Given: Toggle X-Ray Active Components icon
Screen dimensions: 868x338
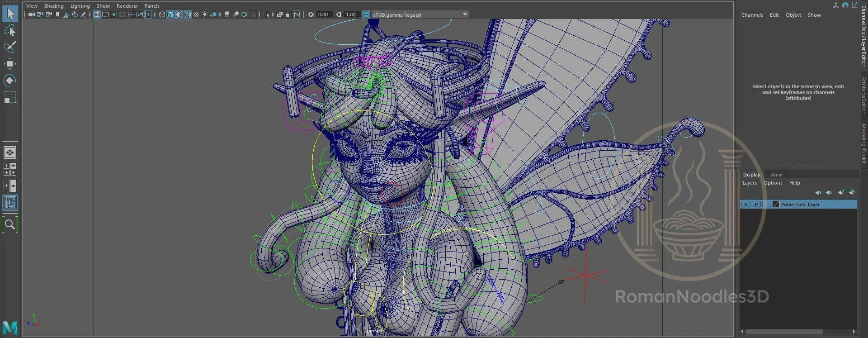Looking at the screenshot, I should pos(288,14).
